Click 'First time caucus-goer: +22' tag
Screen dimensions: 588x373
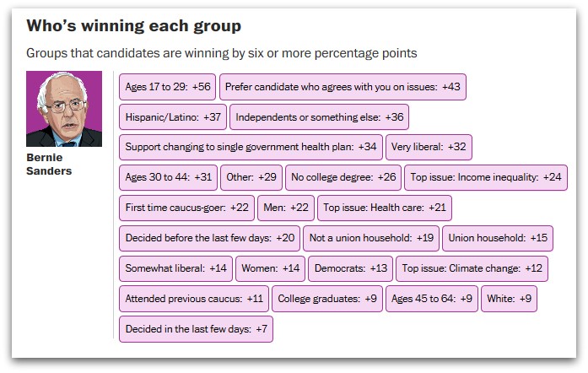[186, 208]
